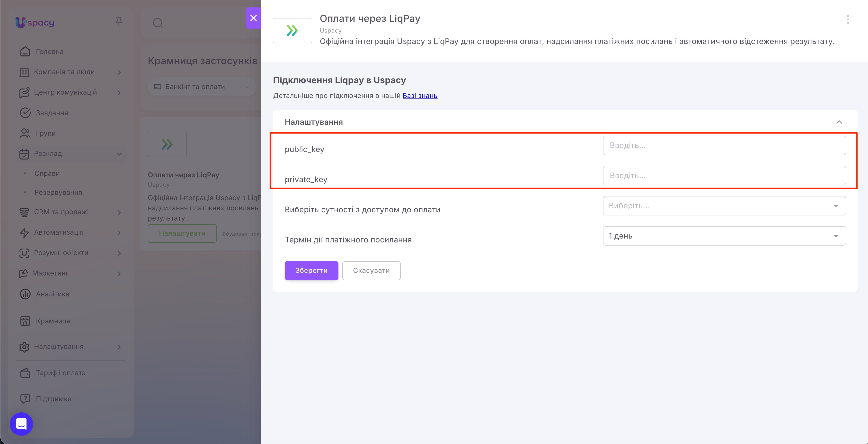Click the Зберегти save button
This screenshot has width=868, height=444.
click(x=311, y=271)
